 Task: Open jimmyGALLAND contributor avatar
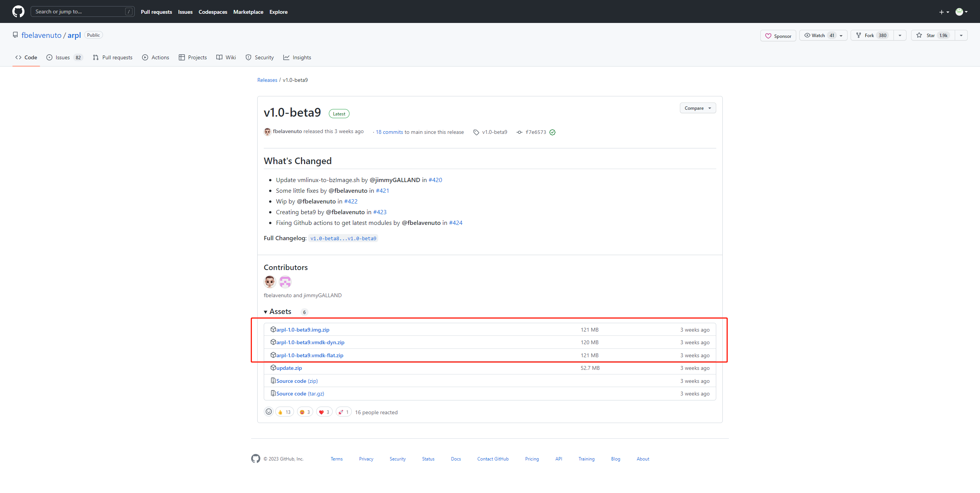pyautogui.click(x=285, y=282)
